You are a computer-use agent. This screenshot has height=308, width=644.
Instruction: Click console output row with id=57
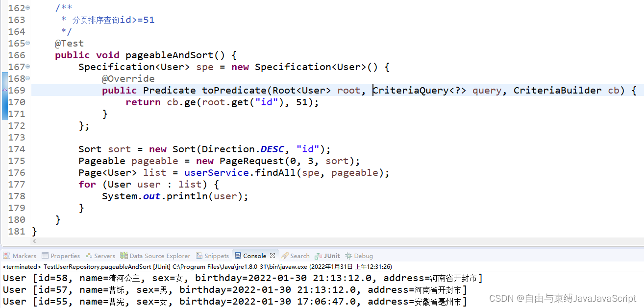click(x=235, y=290)
